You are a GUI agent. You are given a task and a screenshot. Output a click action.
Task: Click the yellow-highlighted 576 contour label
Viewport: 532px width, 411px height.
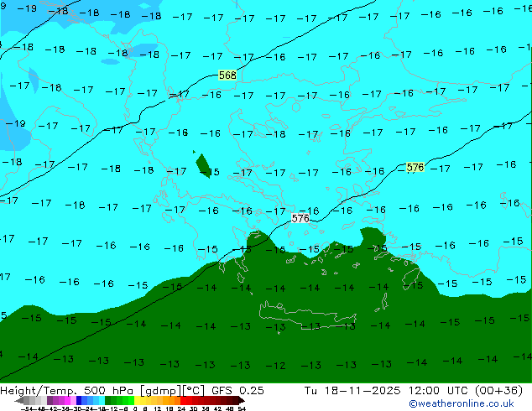click(x=415, y=167)
